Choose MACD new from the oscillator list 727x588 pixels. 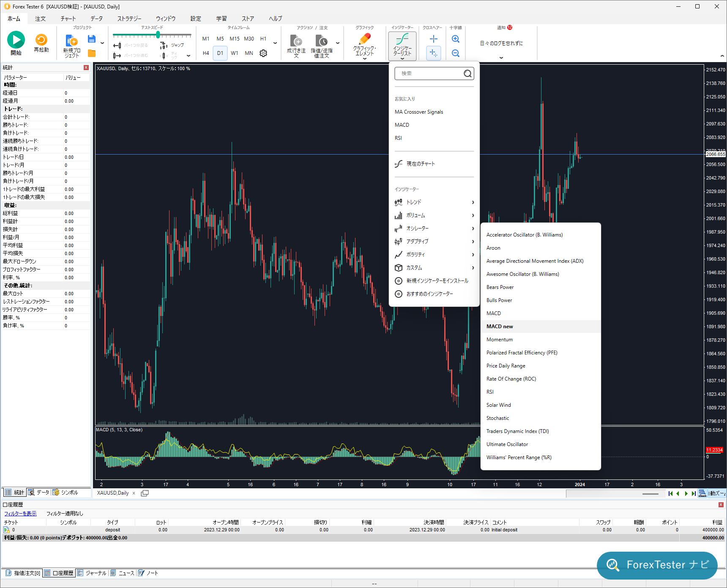(x=541, y=327)
